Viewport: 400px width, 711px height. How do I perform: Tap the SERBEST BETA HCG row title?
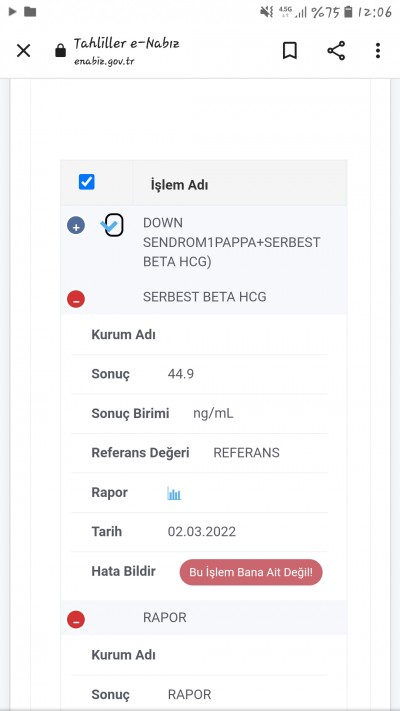pos(205,297)
